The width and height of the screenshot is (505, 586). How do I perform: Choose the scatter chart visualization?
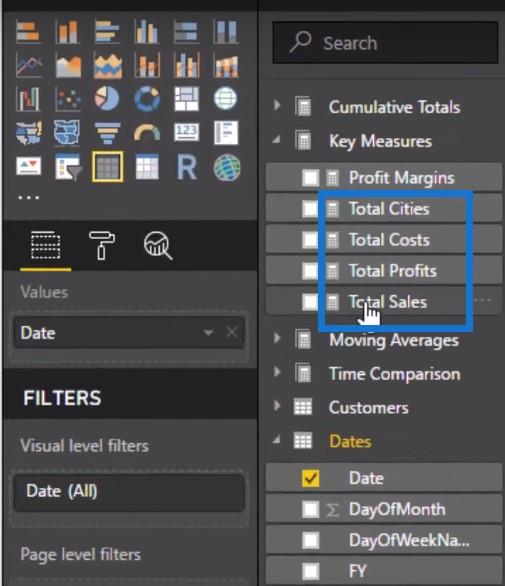tap(68, 99)
